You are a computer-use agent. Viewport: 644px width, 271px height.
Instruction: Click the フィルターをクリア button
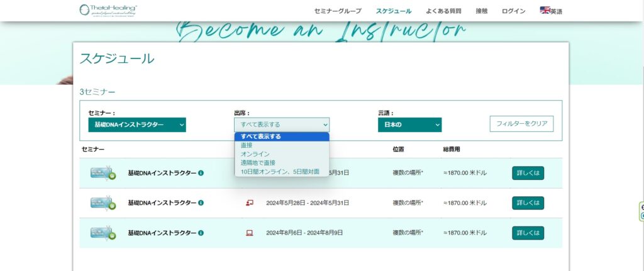click(521, 124)
